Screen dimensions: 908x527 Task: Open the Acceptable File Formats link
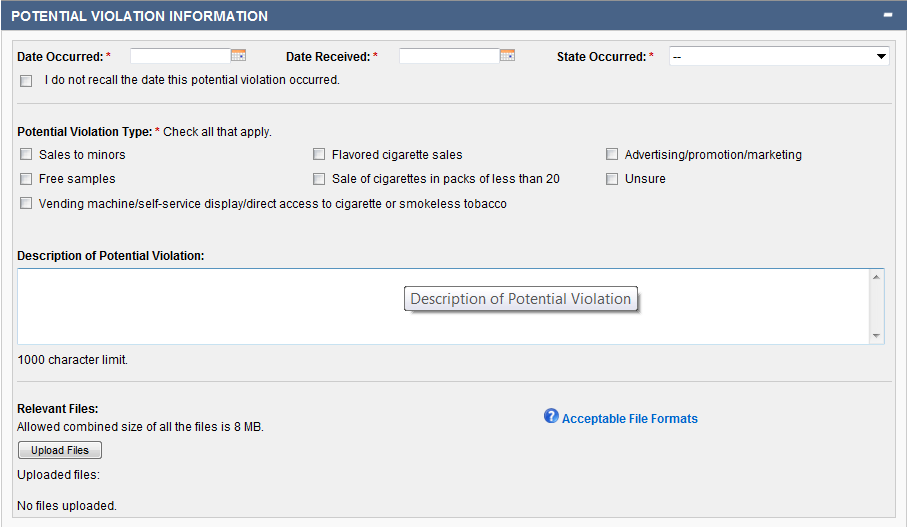click(x=629, y=419)
